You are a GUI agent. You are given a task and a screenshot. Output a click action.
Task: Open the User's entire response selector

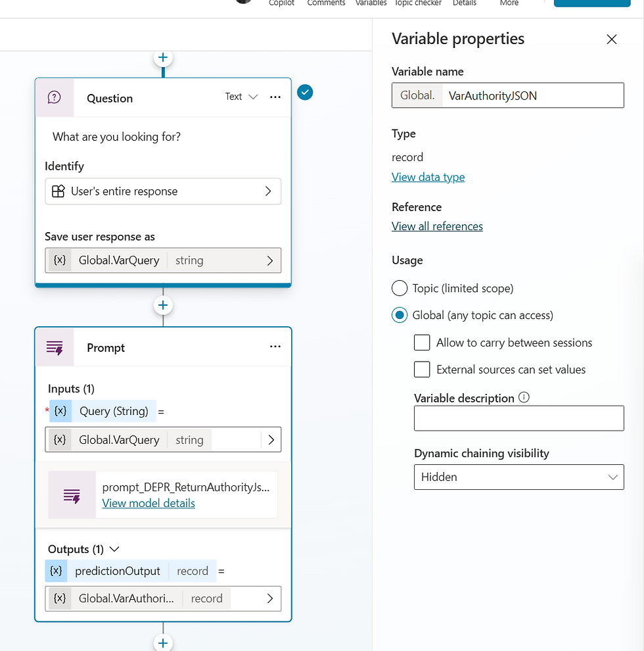pos(163,191)
